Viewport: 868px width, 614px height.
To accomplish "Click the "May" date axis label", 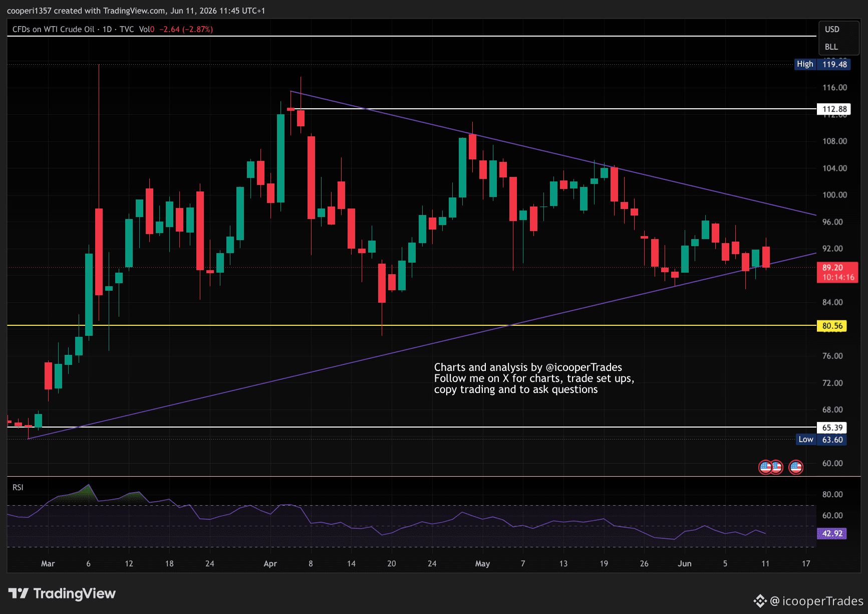I will [482, 564].
